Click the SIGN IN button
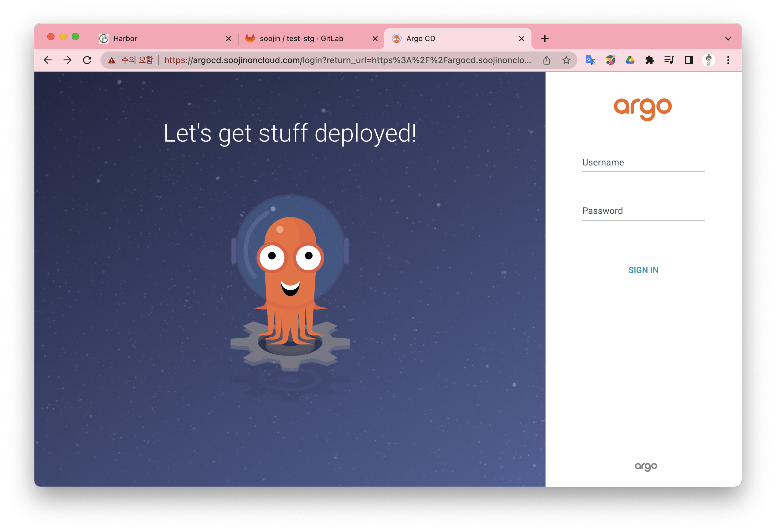 643,270
